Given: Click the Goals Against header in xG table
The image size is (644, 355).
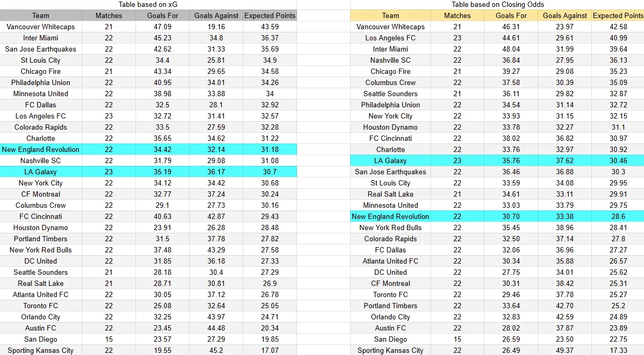Looking at the screenshot, I should tap(217, 15).
